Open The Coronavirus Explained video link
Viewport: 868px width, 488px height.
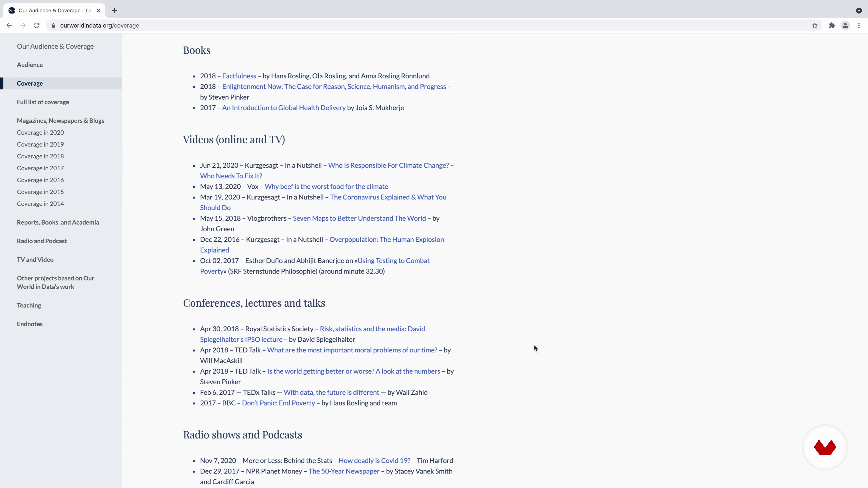coord(388,197)
